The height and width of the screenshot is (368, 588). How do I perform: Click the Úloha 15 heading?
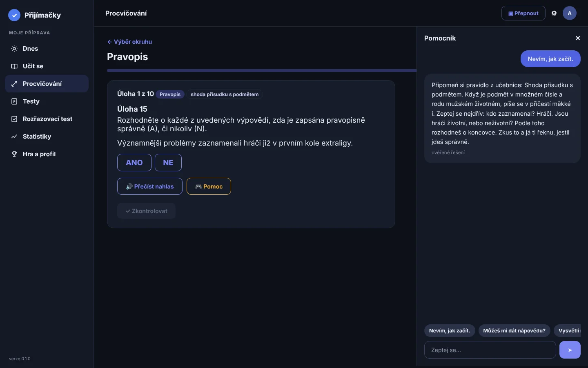coord(132,109)
